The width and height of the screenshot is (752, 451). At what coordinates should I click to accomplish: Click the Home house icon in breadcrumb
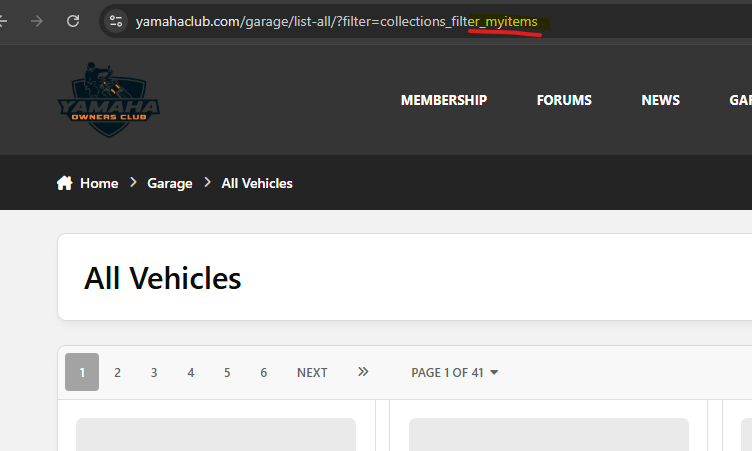tap(64, 183)
